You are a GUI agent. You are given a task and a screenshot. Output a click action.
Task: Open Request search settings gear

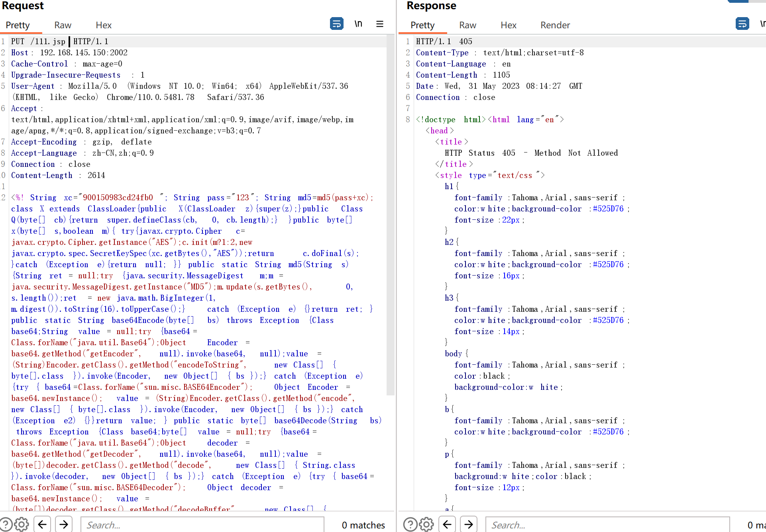pyautogui.click(x=22, y=524)
